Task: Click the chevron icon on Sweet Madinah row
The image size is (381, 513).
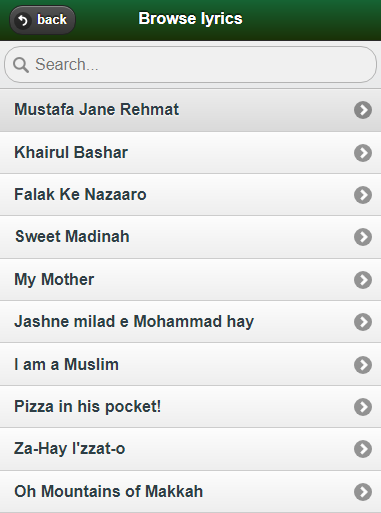Action: tap(363, 237)
